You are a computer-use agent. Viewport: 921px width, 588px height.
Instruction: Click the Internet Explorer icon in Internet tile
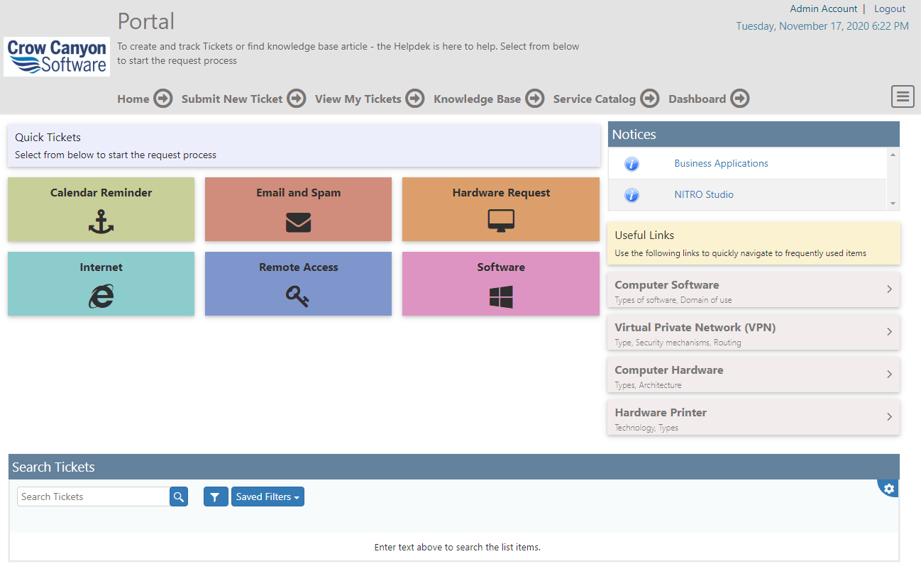tap(101, 296)
